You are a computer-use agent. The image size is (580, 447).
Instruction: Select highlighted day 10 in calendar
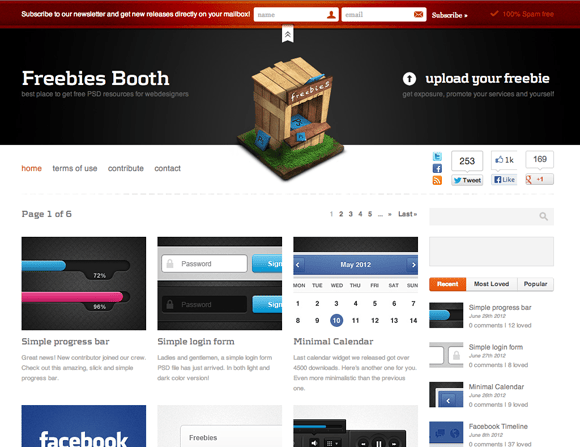click(336, 320)
